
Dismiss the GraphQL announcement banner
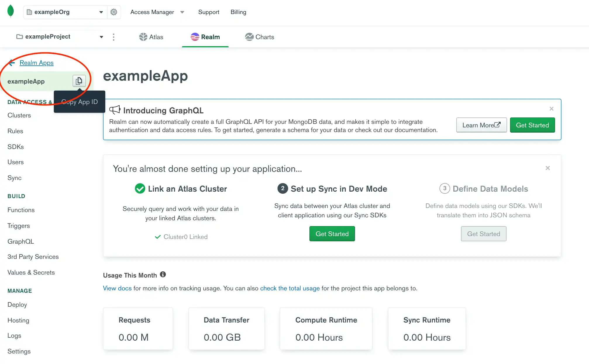click(552, 109)
